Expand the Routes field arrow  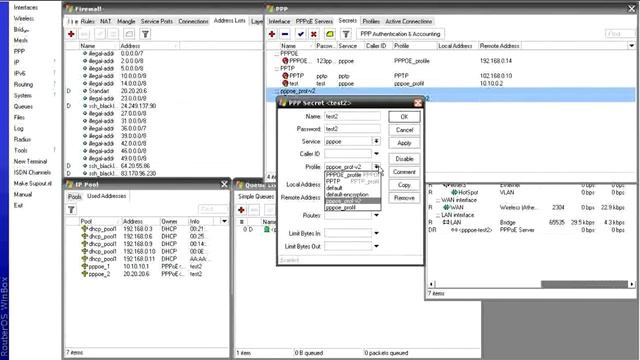[376, 215]
